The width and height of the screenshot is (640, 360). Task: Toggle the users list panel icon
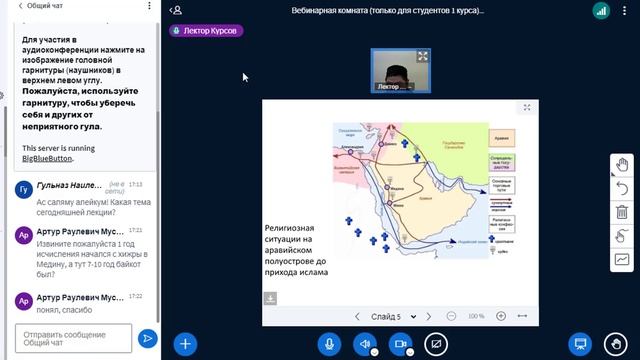tap(176, 10)
